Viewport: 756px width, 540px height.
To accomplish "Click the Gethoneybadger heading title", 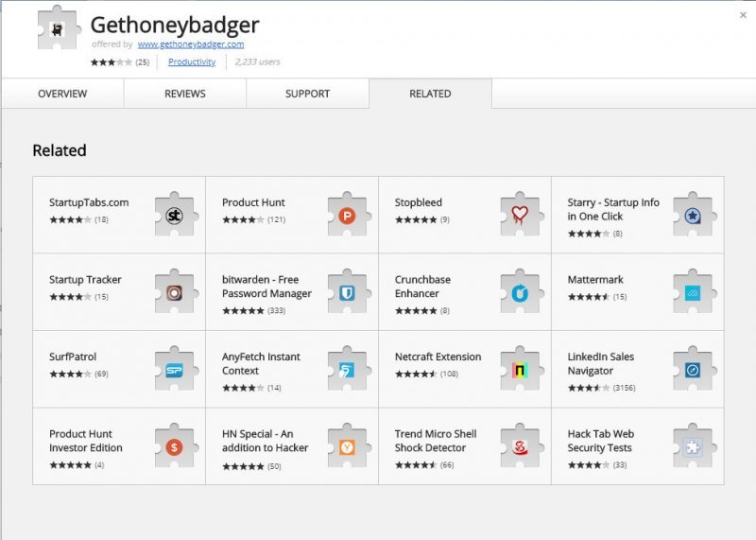I will (x=175, y=26).
